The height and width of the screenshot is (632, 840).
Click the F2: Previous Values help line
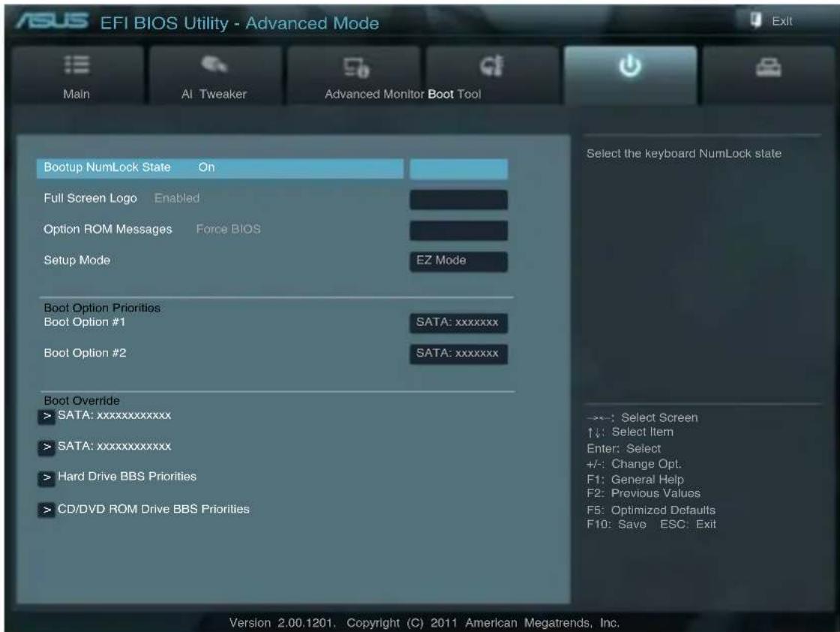pyautogui.click(x=643, y=494)
